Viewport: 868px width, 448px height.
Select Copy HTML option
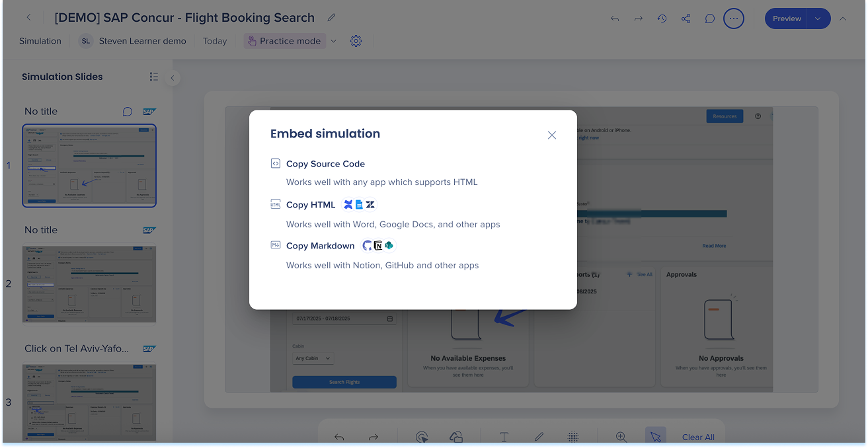click(x=310, y=205)
